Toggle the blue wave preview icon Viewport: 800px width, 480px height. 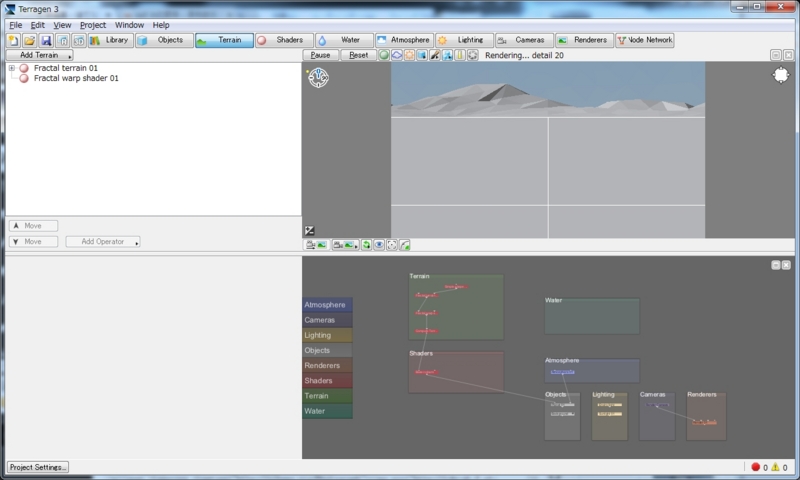(396, 55)
